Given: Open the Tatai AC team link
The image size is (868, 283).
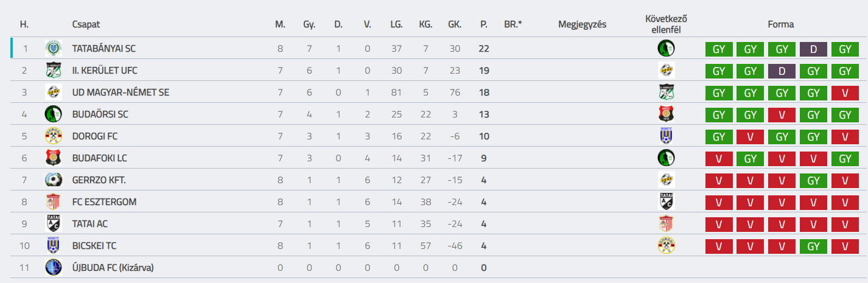Looking at the screenshot, I should [x=90, y=224].
